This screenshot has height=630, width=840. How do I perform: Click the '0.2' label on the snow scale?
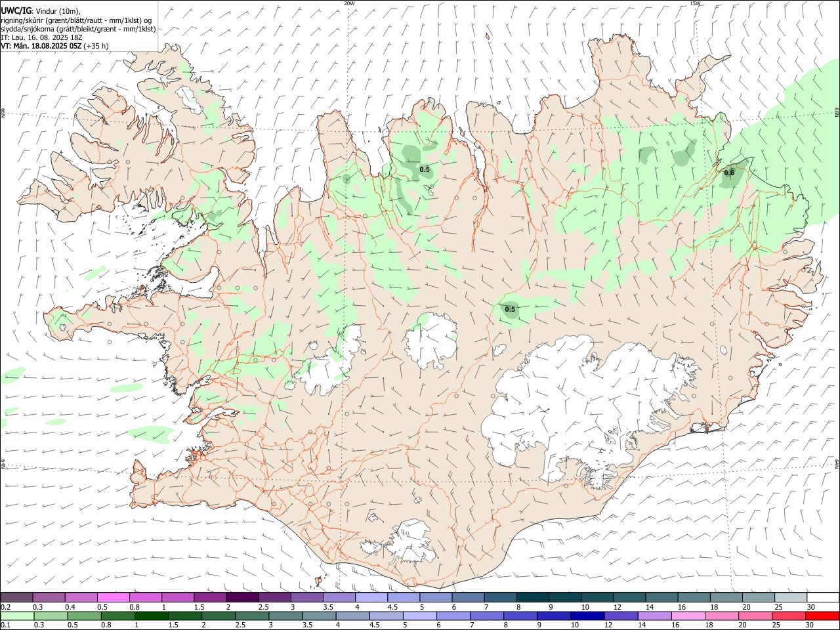point(6,607)
